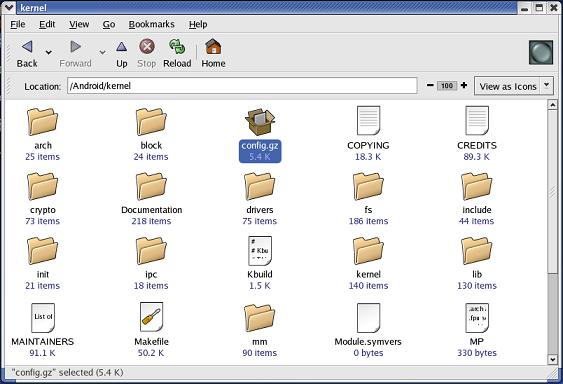Reset zoom using the 100 button
Screen dimensions: 563x384
pos(447,85)
